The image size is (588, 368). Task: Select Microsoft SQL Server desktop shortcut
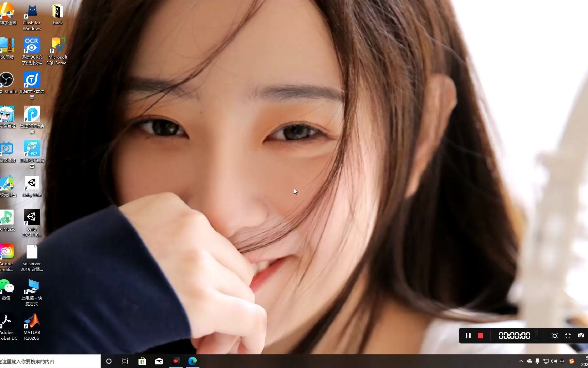(58, 51)
